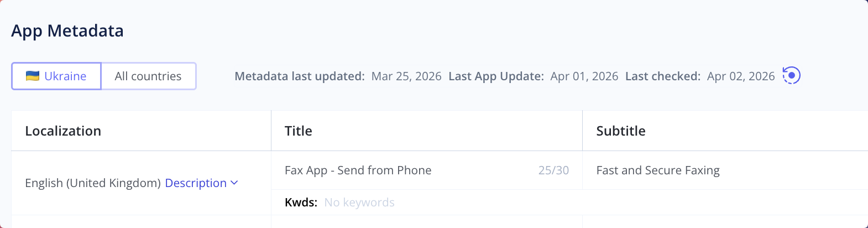
Task: Select the Ukraine country tab
Action: coord(56,76)
